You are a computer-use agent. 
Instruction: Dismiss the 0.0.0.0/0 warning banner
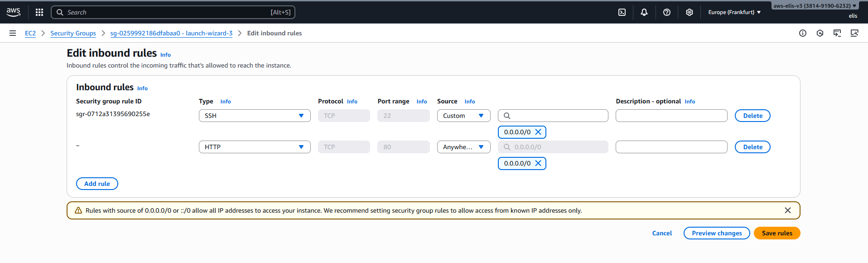tap(787, 210)
